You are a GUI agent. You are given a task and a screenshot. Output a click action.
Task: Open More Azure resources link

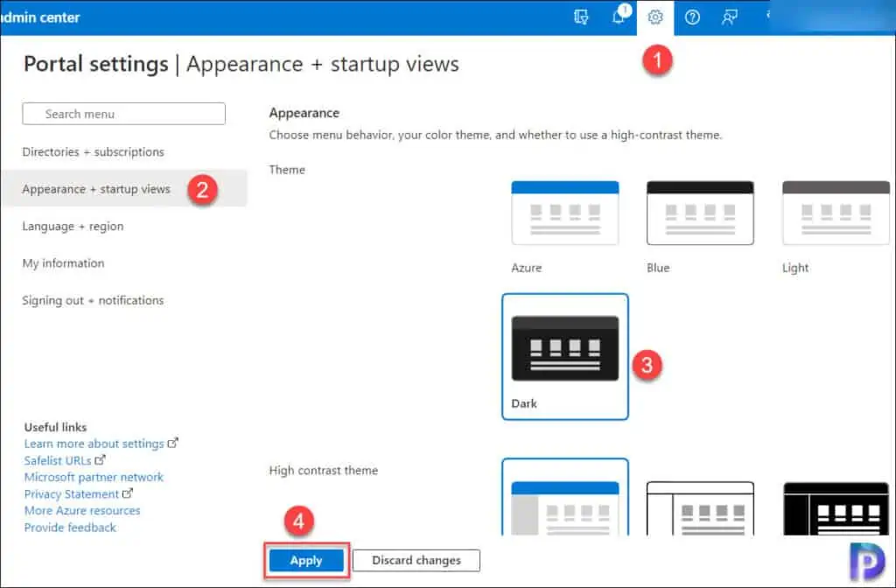[81, 510]
